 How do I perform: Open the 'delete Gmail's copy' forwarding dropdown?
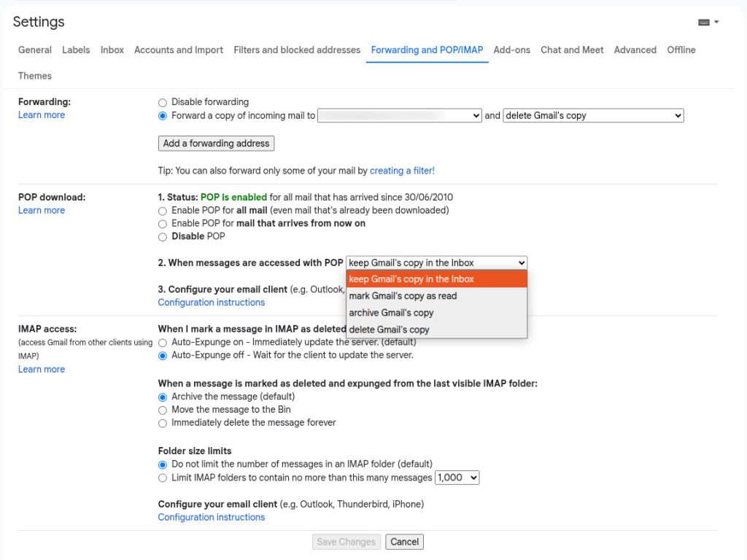(x=592, y=115)
